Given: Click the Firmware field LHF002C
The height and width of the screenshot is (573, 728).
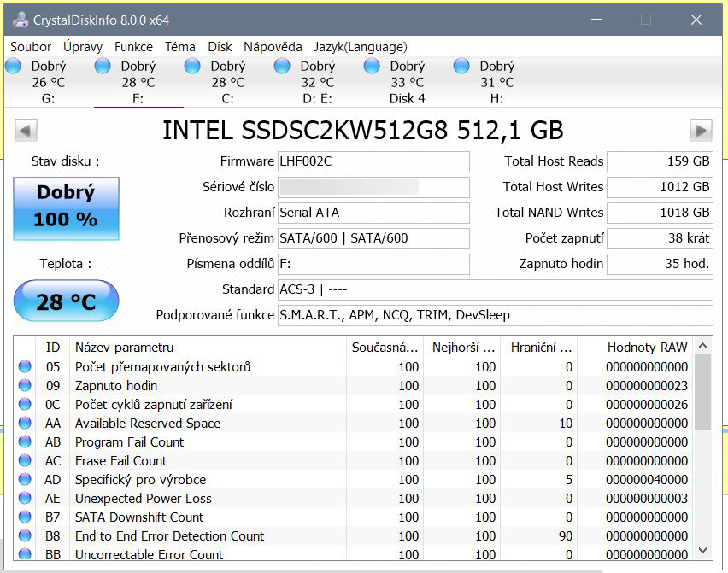Looking at the screenshot, I should [x=373, y=161].
